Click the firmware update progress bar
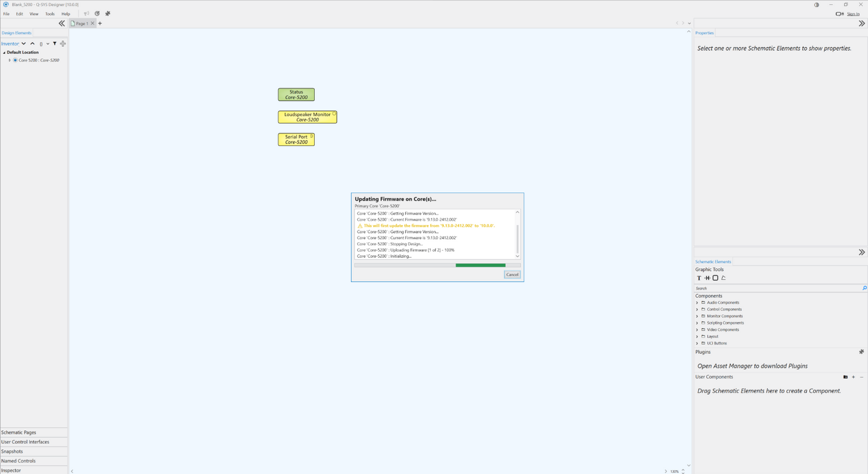Viewport: 868px width, 474px height. pyautogui.click(x=437, y=265)
